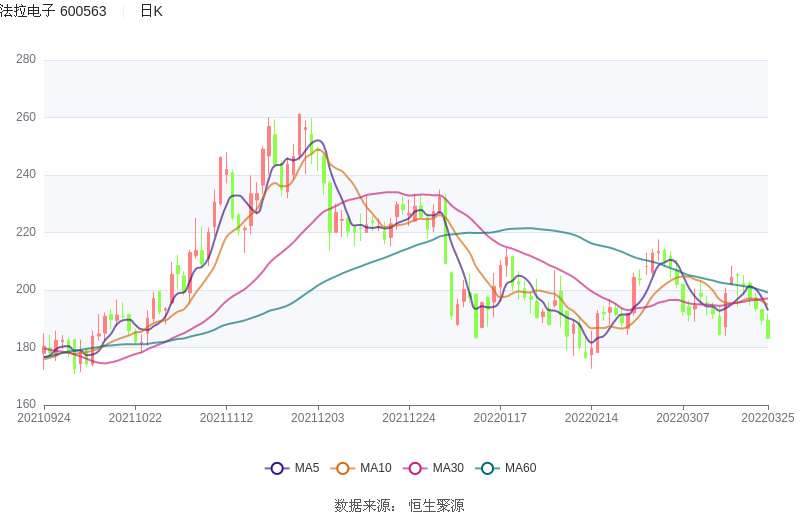
Task: Select the 日K chart type label
Action: coord(151,11)
